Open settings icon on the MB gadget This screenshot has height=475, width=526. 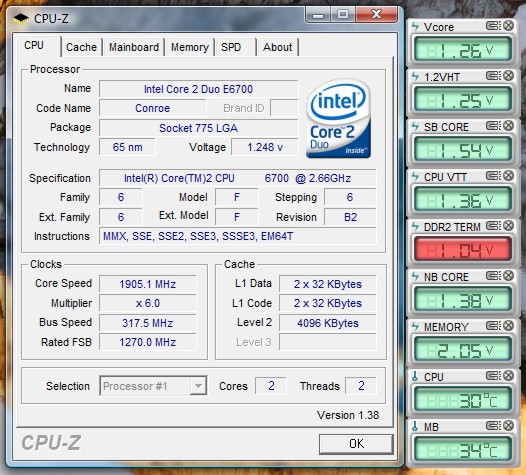(x=493, y=425)
